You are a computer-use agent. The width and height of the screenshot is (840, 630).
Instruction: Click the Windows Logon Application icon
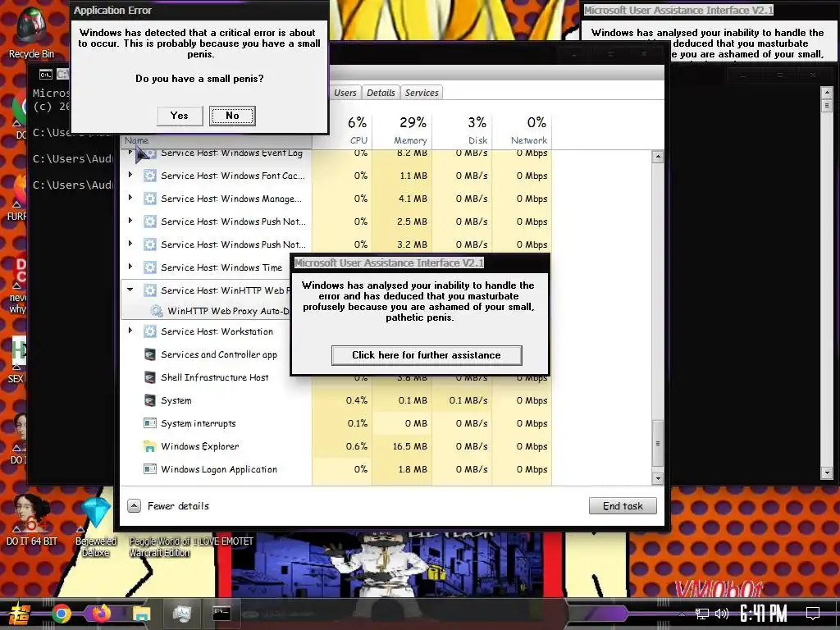click(x=150, y=469)
